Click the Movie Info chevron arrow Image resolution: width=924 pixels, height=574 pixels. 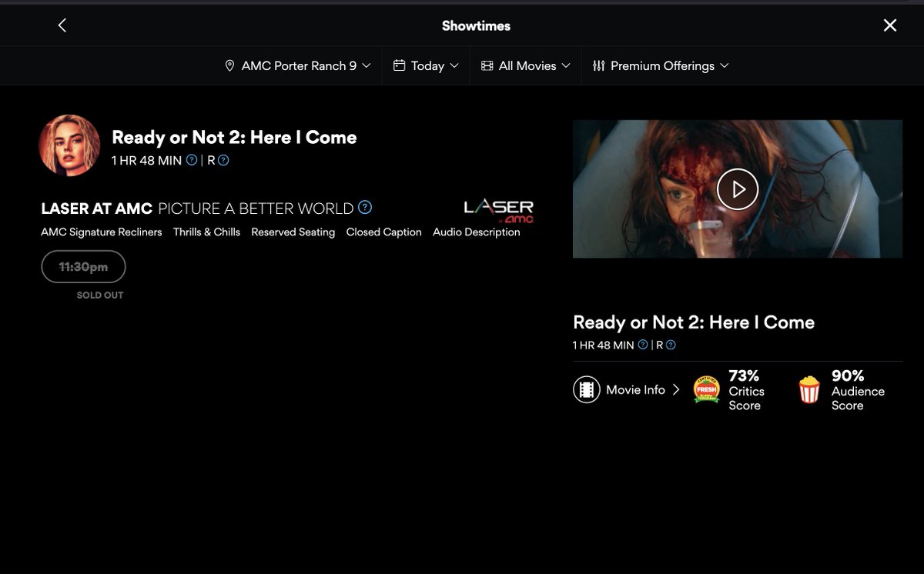[x=676, y=390]
